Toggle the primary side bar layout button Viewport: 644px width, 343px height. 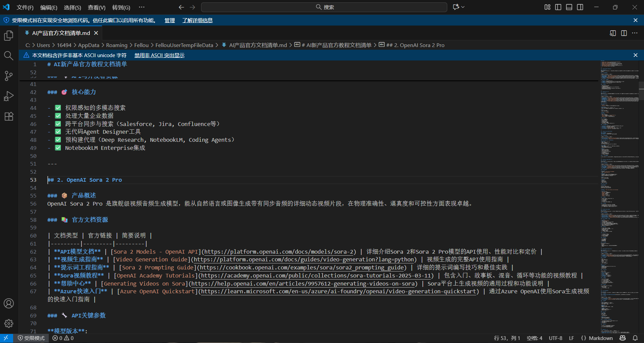tap(558, 7)
